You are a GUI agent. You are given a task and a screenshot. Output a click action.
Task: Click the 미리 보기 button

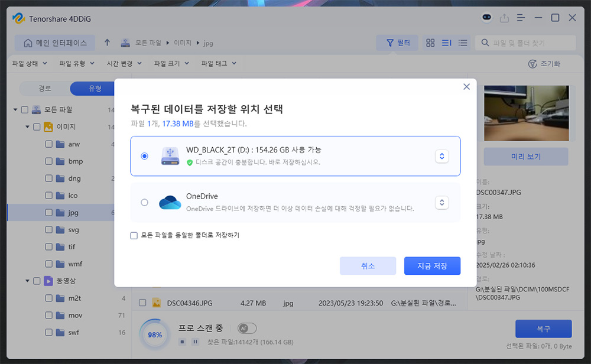click(x=526, y=157)
